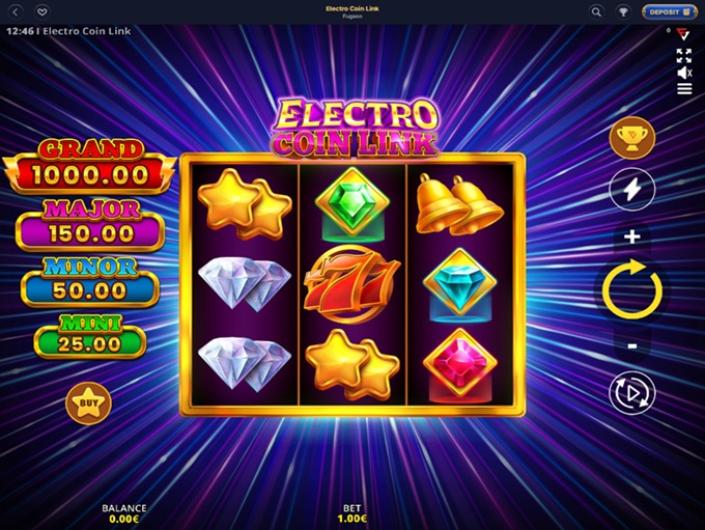Enable turbo mode with the lightning bolt icon

(x=632, y=189)
